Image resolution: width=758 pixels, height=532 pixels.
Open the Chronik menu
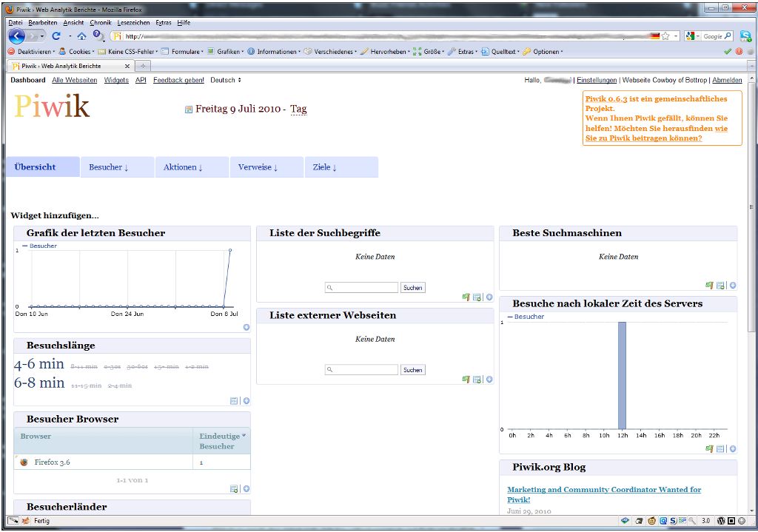(101, 22)
